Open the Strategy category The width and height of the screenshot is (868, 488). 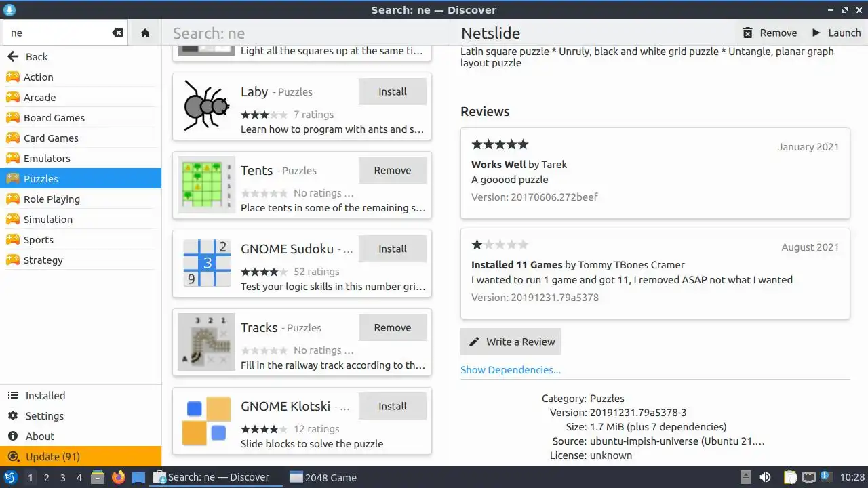[81, 260]
